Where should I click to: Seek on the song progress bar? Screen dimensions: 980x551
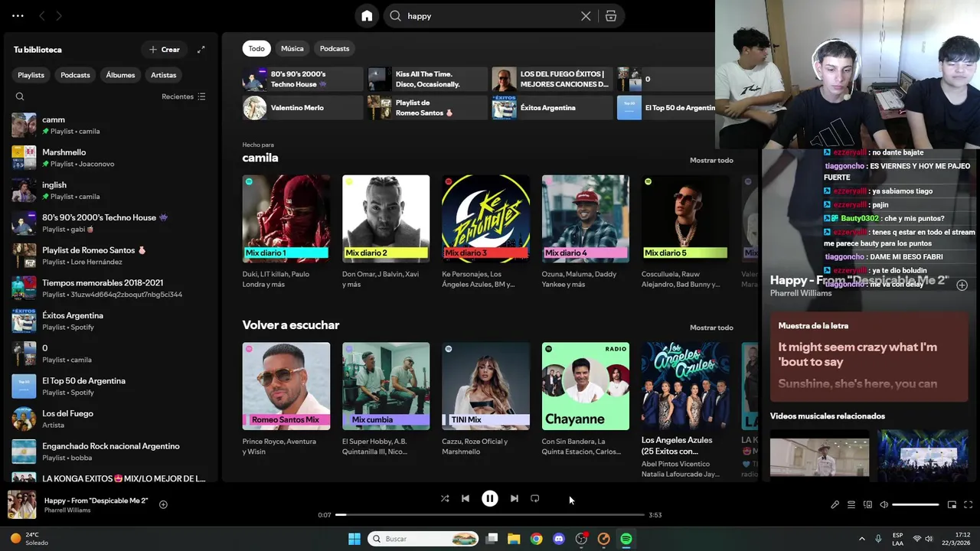(490, 515)
